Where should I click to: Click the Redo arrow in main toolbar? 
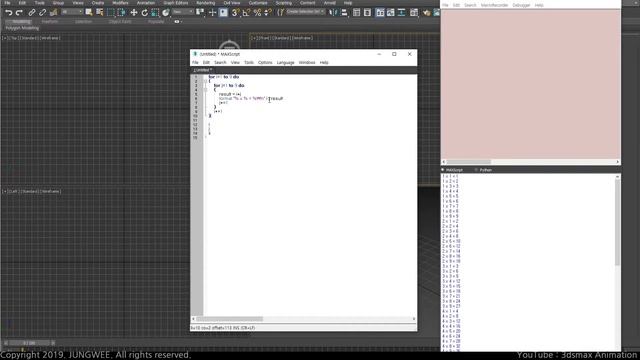[x=19, y=13]
